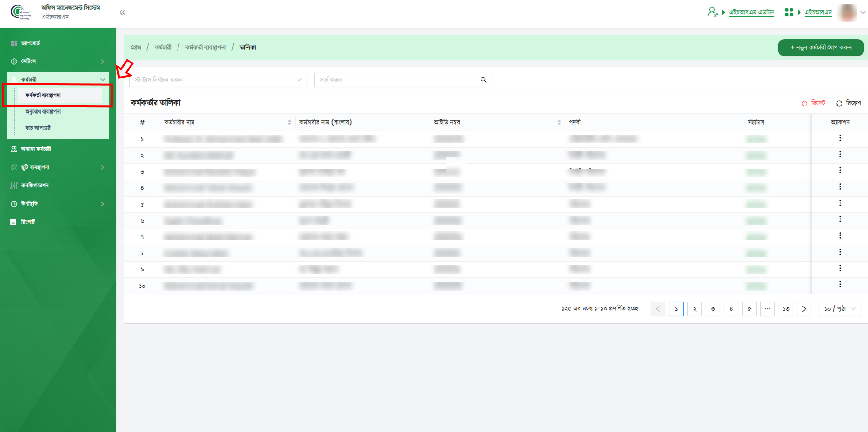This screenshot has height=432, width=868.
Task: Click the search magnifier icon
Action: click(484, 80)
